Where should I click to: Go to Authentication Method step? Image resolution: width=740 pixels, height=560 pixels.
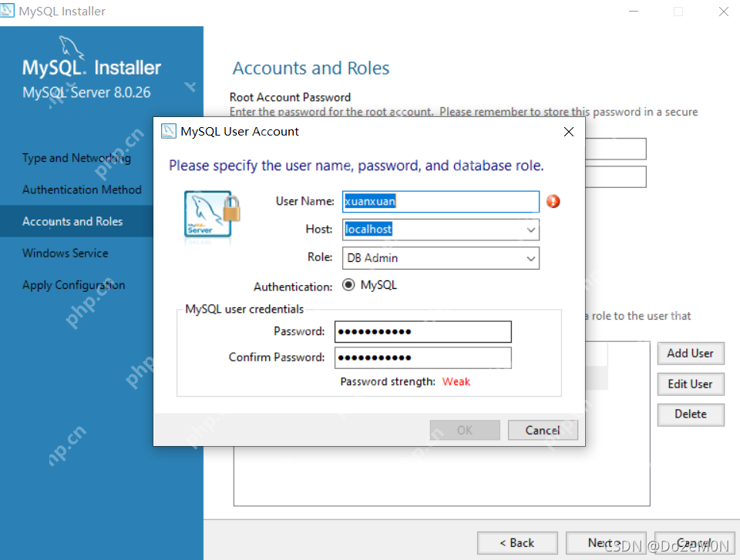pyautogui.click(x=82, y=189)
